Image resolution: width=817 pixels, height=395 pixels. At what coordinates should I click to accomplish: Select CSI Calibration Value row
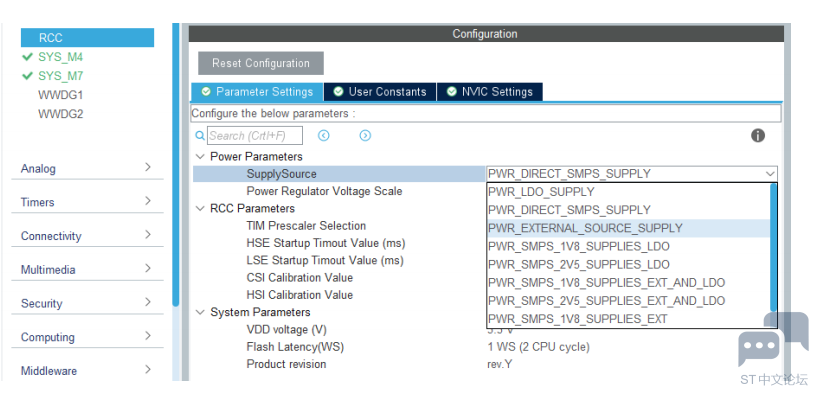[300, 277]
